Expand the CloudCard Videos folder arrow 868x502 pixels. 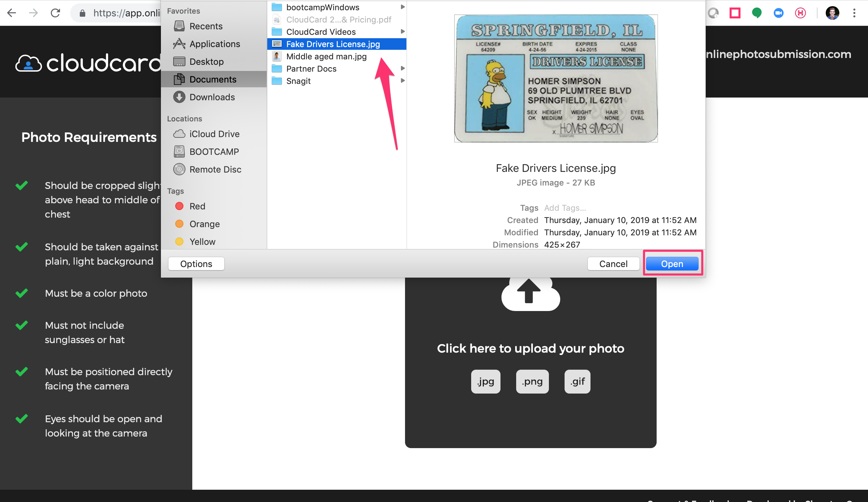click(402, 32)
